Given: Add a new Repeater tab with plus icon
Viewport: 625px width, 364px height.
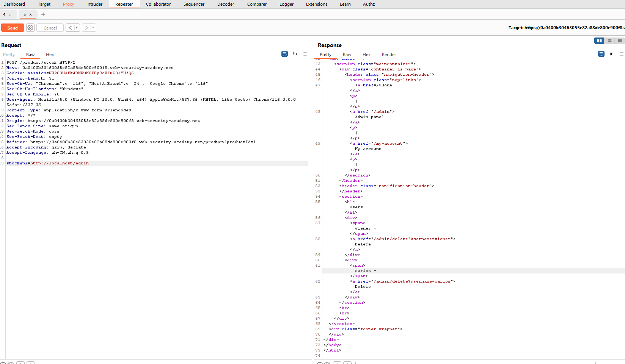Looking at the screenshot, I should point(43,14).
